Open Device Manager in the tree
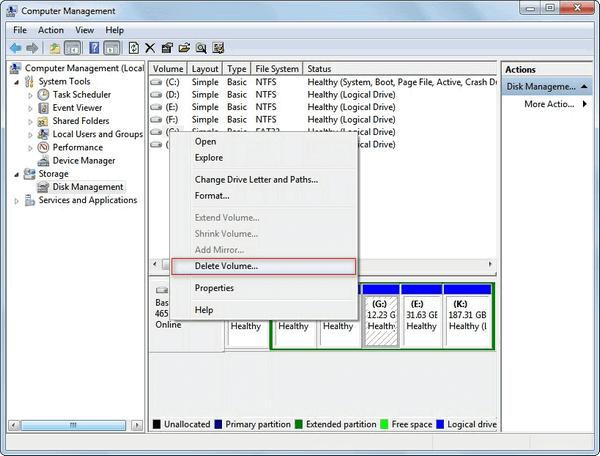This screenshot has width=600, height=456. 83,161
